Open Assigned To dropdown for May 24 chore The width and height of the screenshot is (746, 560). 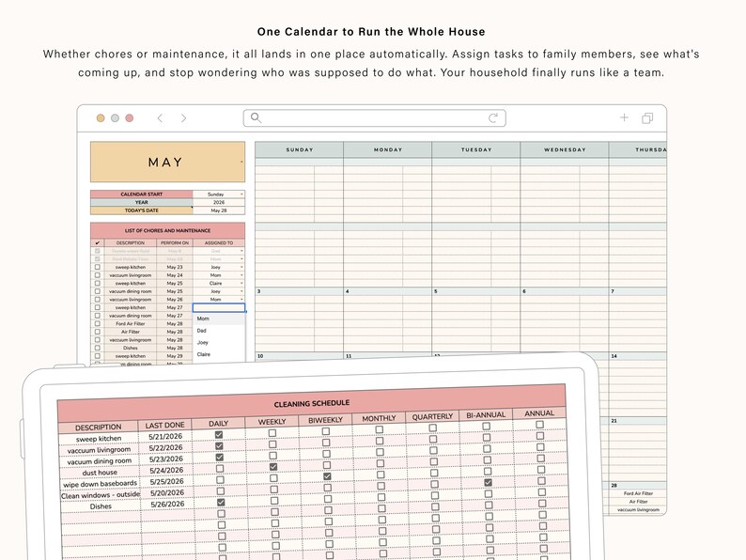[x=241, y=275]
